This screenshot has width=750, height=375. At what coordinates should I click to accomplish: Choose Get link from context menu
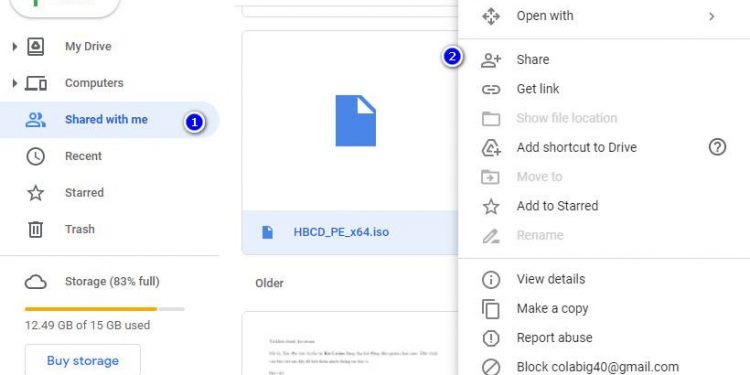click(538, 89)
